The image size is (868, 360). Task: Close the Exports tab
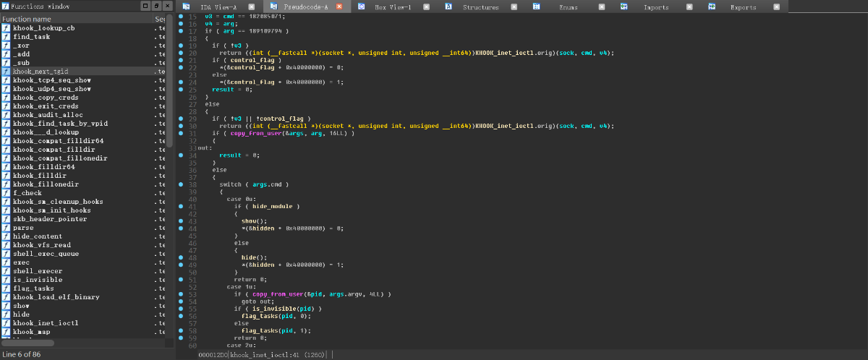tap(776, 7)
